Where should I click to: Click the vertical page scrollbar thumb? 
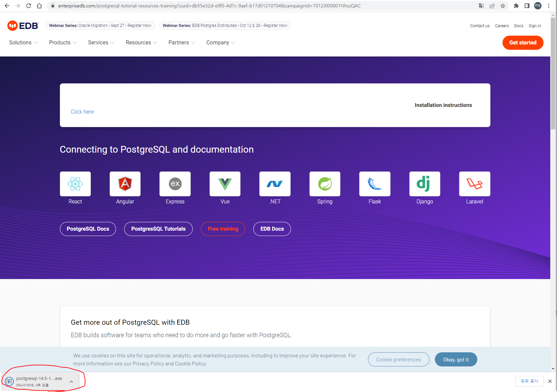tap(553, 74)
